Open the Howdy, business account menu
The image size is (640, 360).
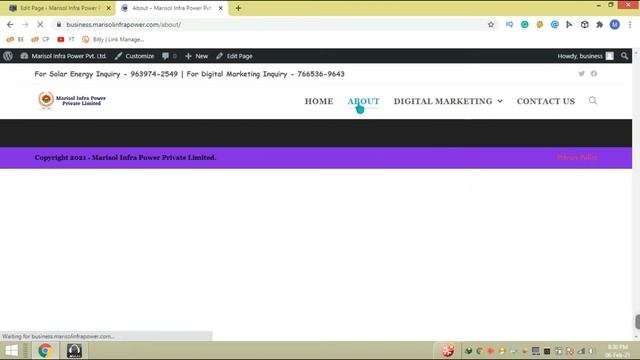(585, 56)
